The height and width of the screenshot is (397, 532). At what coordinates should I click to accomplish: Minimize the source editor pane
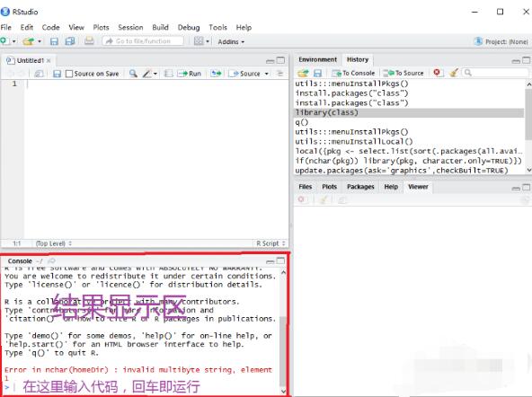[270, 61]
